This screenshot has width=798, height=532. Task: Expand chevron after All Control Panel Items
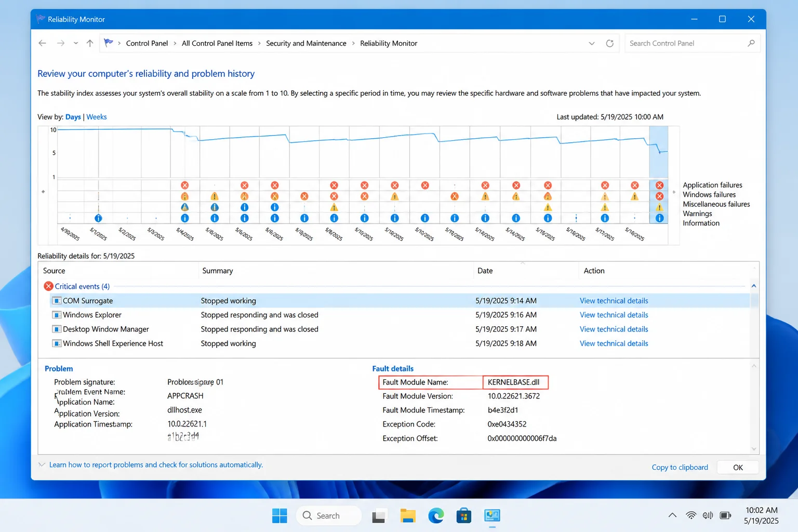point(259,43)
